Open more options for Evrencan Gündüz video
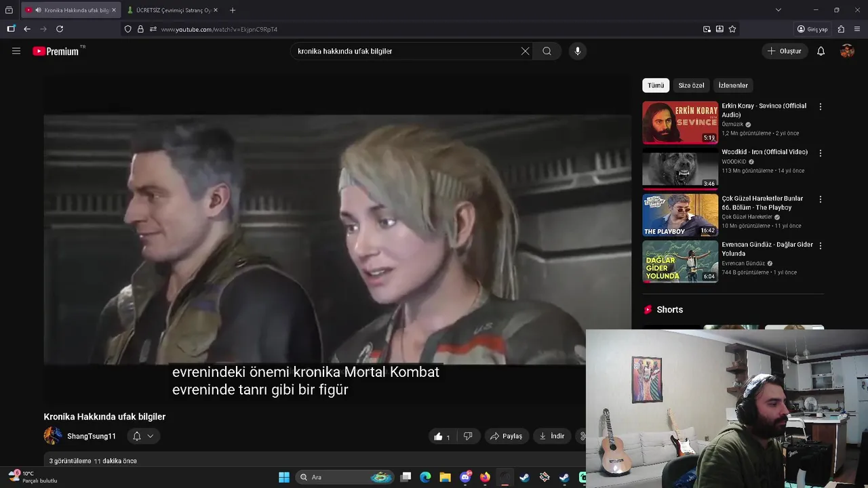868x488 pixels. pos(820,245)
